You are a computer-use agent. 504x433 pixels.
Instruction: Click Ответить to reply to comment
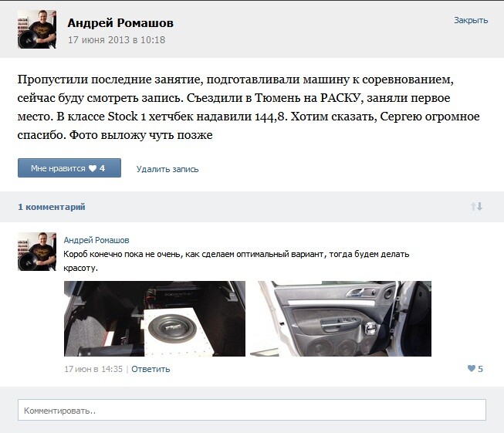[x=151, y=369]
